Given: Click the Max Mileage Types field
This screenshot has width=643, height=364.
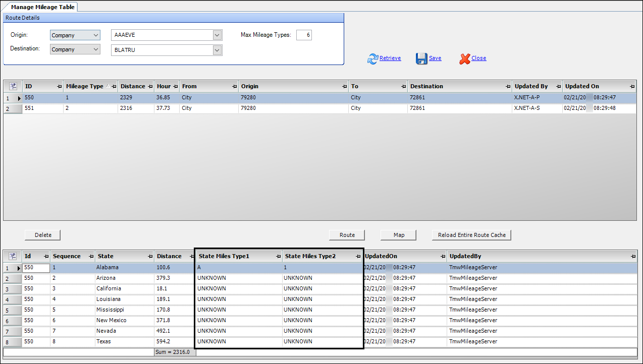Looking at the screenshot, I should [x=304, y=35].
